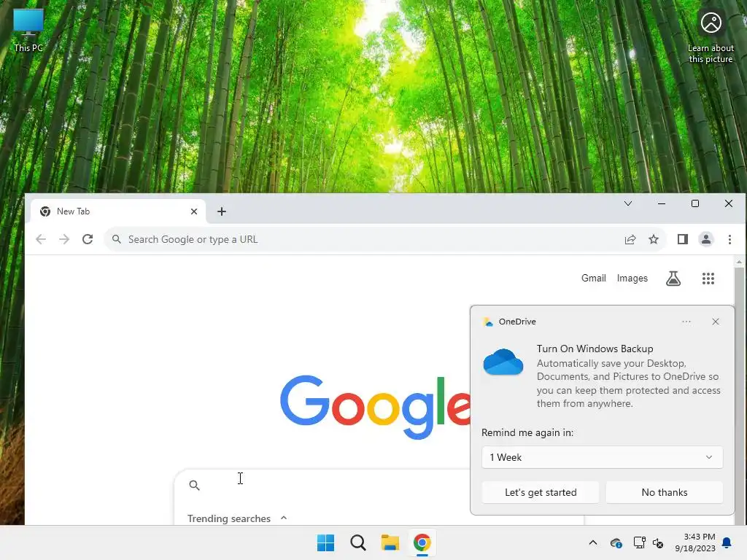
Task: Open taskbar Search
Action: click(x=357, y=542)
